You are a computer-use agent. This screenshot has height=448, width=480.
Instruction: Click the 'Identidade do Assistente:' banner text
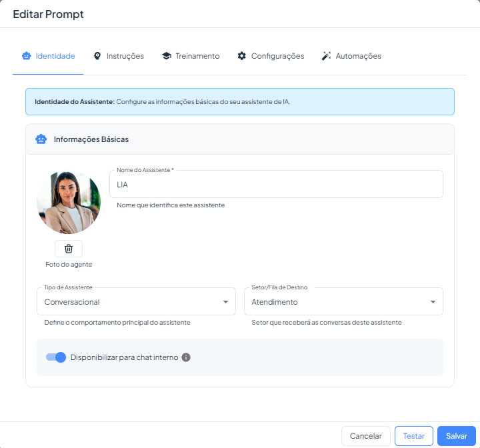[75, 101]
